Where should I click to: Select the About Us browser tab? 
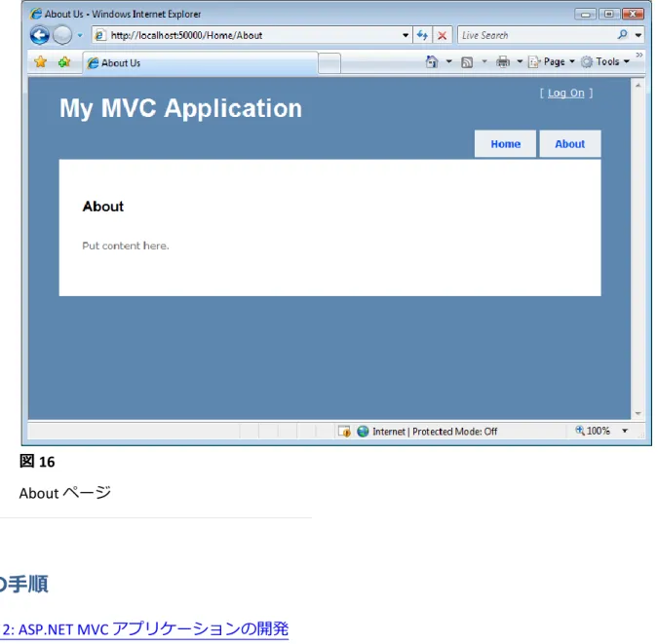200,63
